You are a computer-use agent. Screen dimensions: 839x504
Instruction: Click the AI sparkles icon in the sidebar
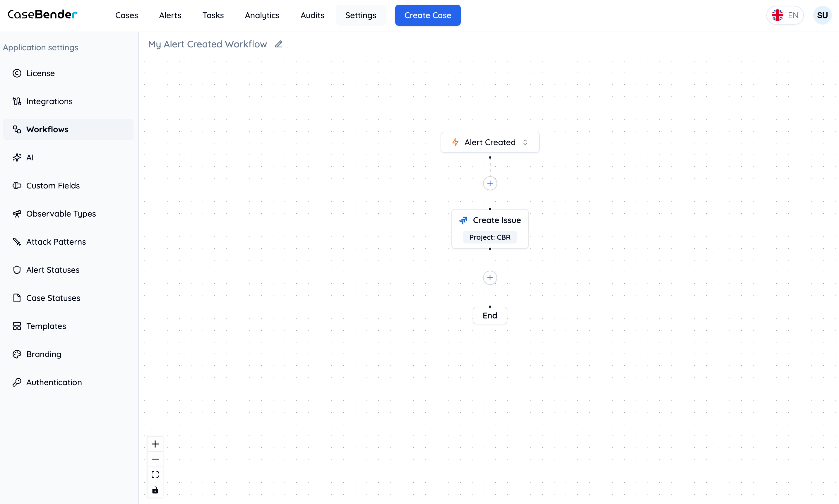click(17, 157)
